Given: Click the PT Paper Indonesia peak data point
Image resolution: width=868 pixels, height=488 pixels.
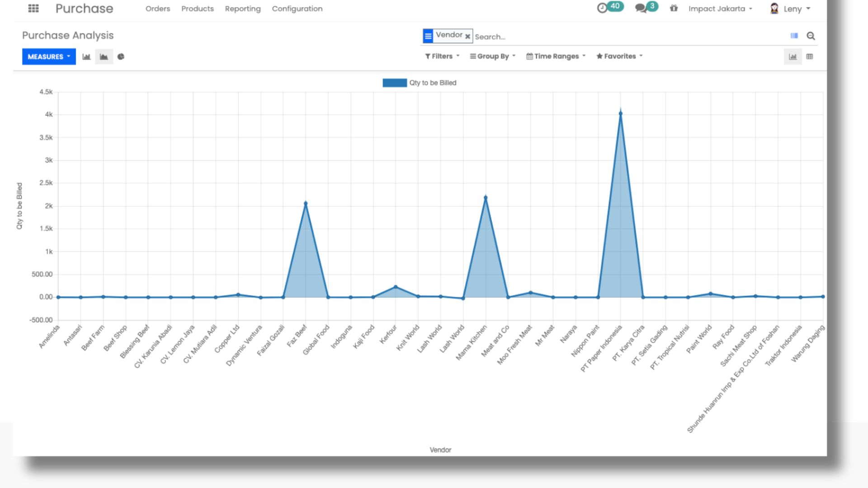Looking at the screenshot, I should point(621,113).
